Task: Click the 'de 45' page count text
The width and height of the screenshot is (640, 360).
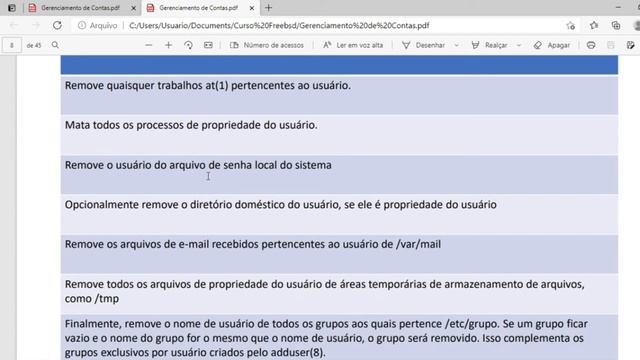Action: [34, 45]
